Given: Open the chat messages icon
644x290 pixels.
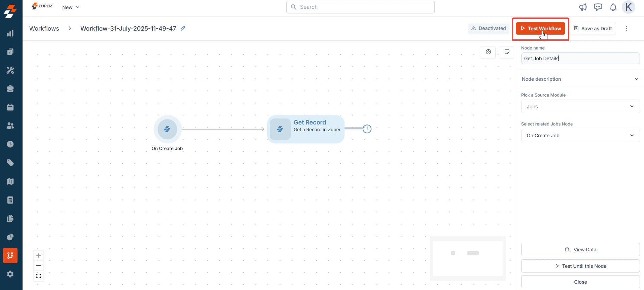Looking at the screenshot, I should pyautogui.click(x=598, y=7).
